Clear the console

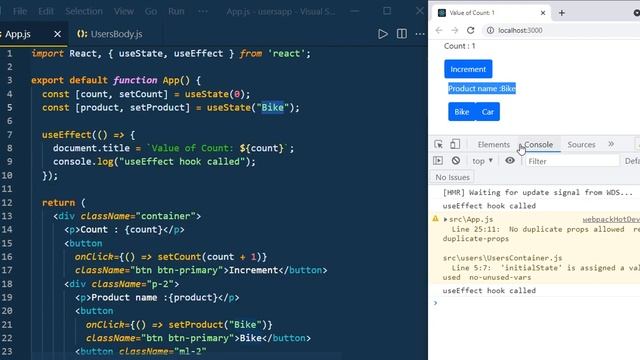tap(456, 161)
